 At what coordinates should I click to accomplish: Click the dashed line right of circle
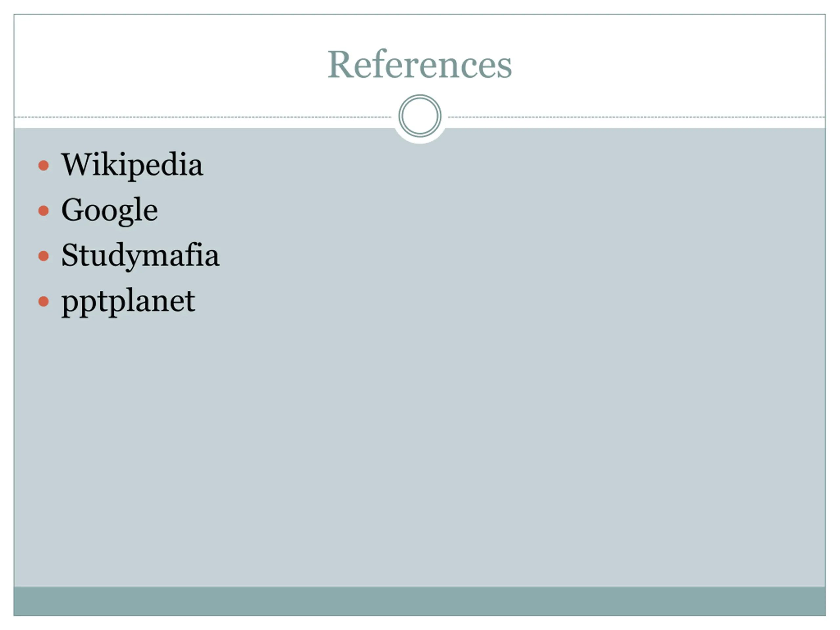(x=637, y=117)
